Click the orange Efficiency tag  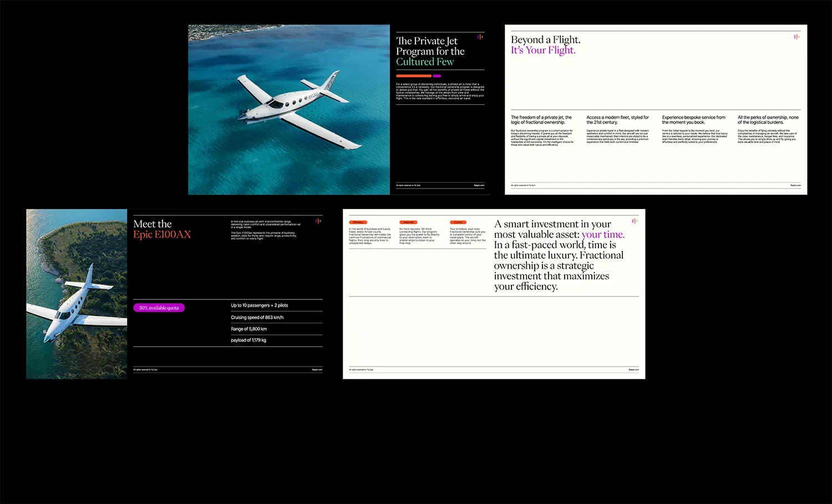(x=358, y=222)
